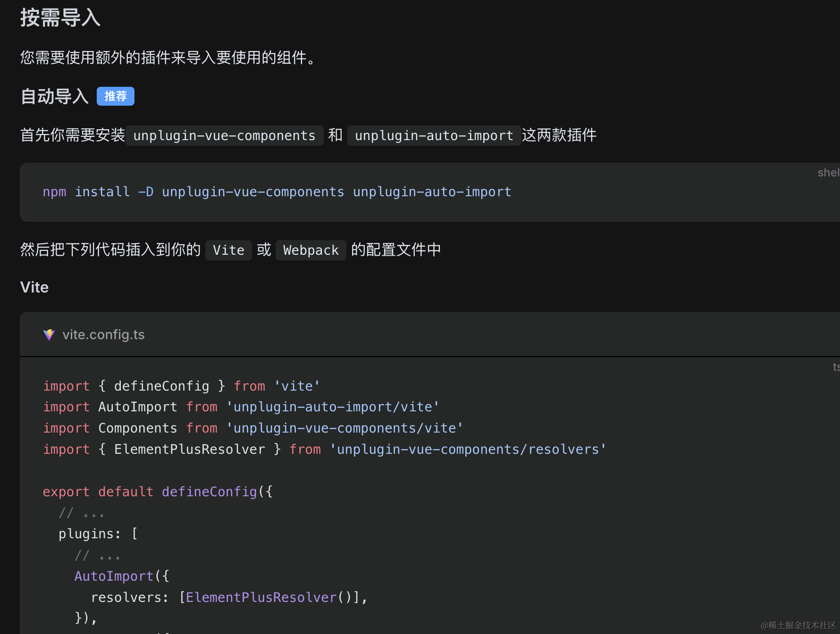
Task: Click the text 的配置文件中
Action: 396,250
